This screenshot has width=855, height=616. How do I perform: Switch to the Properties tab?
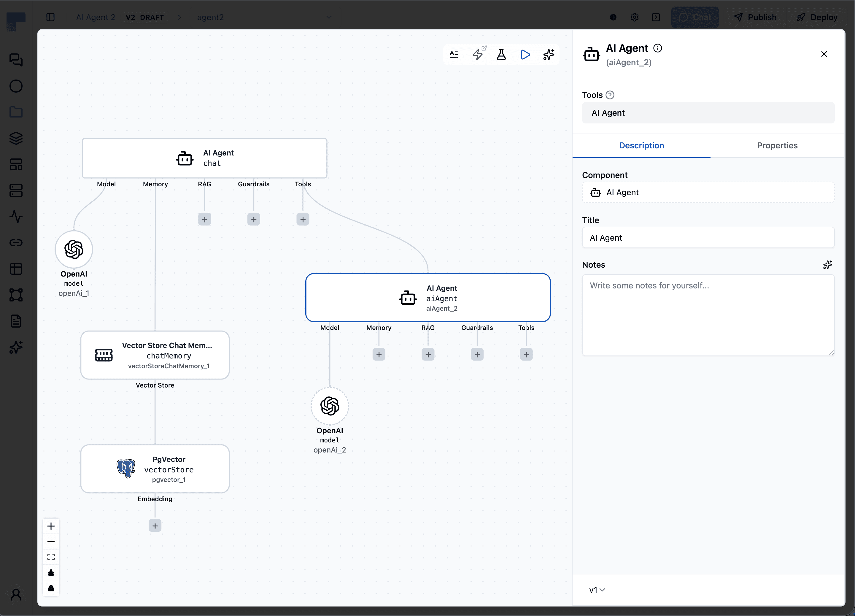tap(777, 145)
